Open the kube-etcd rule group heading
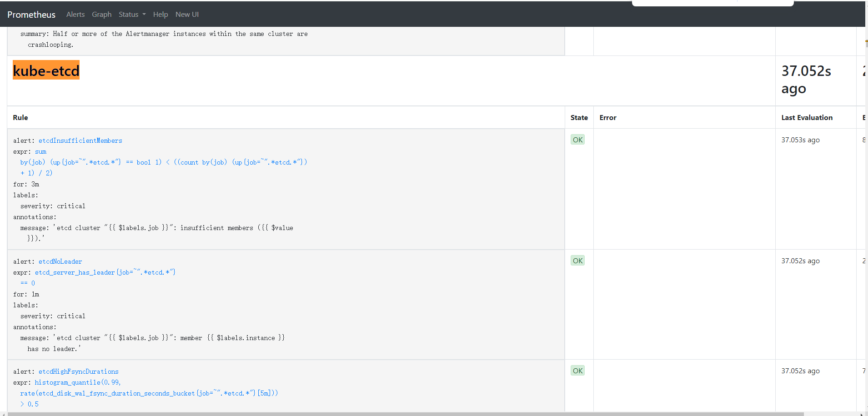868x416 pixels. pos(46,70)
